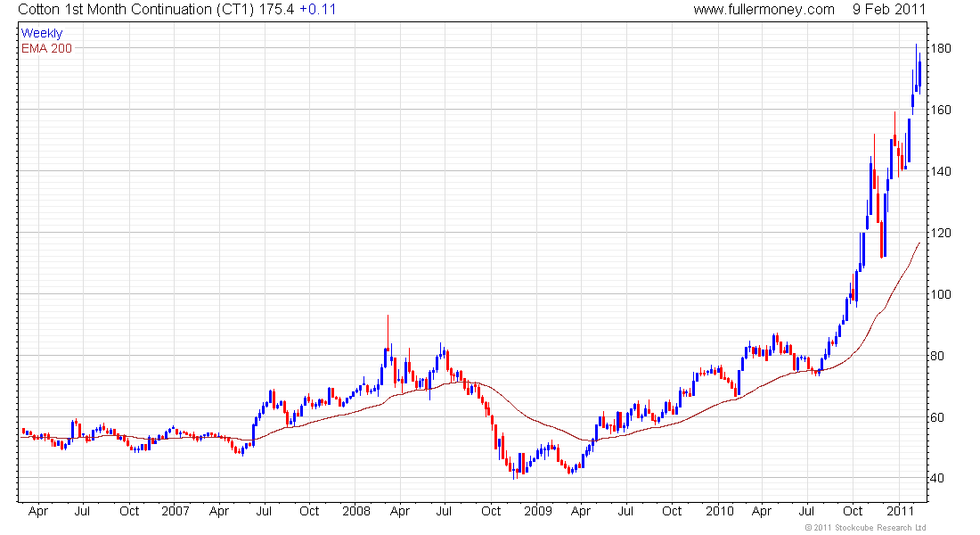980x535 pixels.
Task: Click the end of the red EMA line
Action: pyautogui.click(x=919, y=243)
